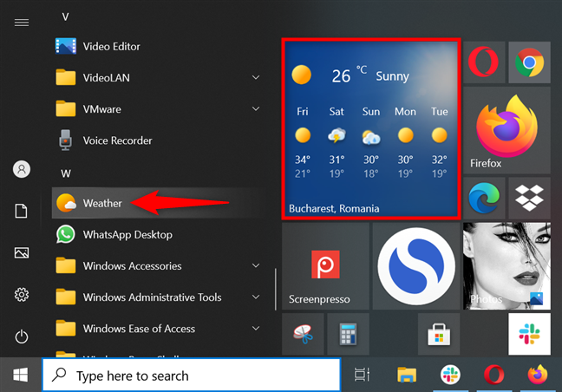Viewport: 562px width, 392px height.
Task: Click the Dropbox tile
Action: pos(528,199)
